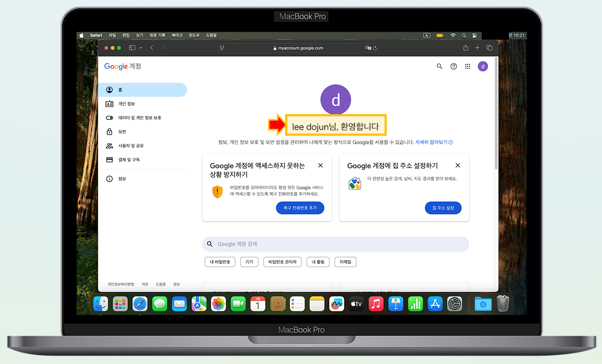
Task: Open the 도움말 menu in menu bar
Action: point(211,35)
